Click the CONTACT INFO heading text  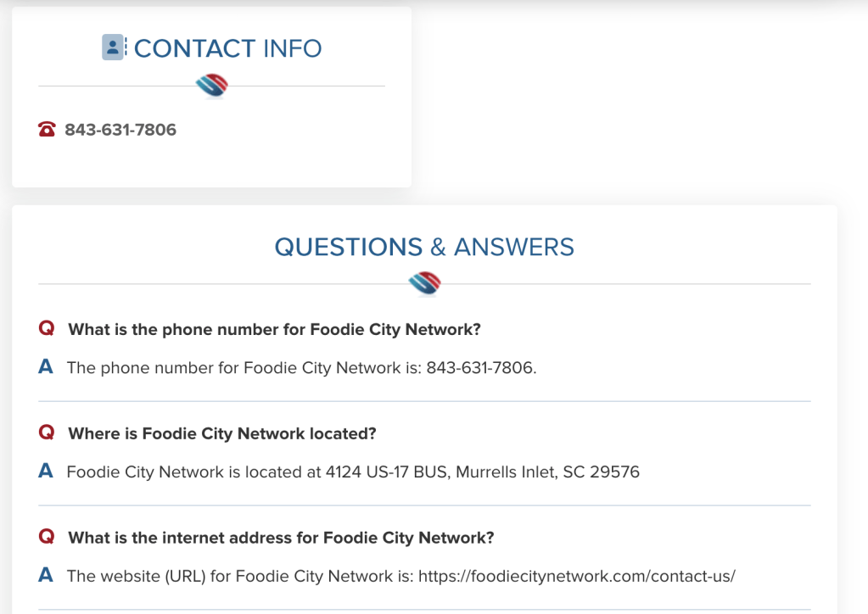coord(227,48)
